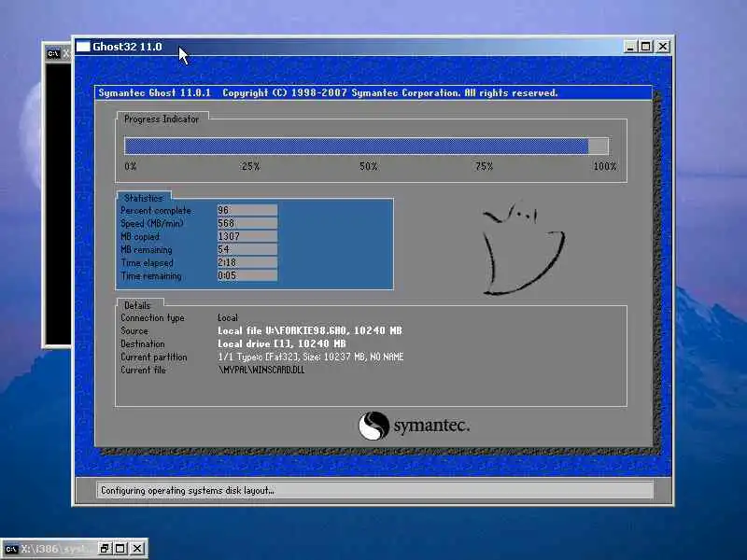
Task: Click the Statistics group label
Action: tap(144, 198)
